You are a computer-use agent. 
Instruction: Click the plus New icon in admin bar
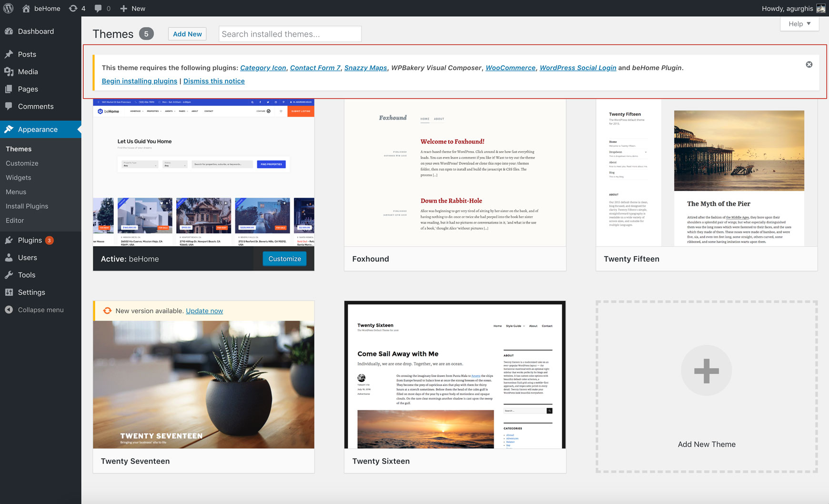pos(123,8)
